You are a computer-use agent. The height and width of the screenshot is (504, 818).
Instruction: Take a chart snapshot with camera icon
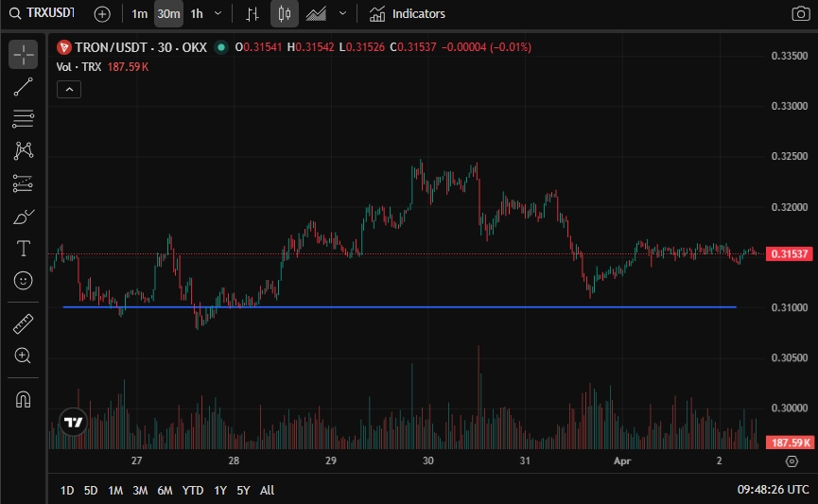coord(800,14)
